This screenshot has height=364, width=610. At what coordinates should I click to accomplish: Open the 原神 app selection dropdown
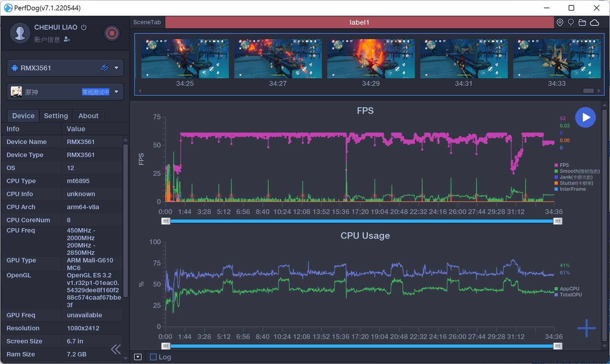(x=116, y=92)
